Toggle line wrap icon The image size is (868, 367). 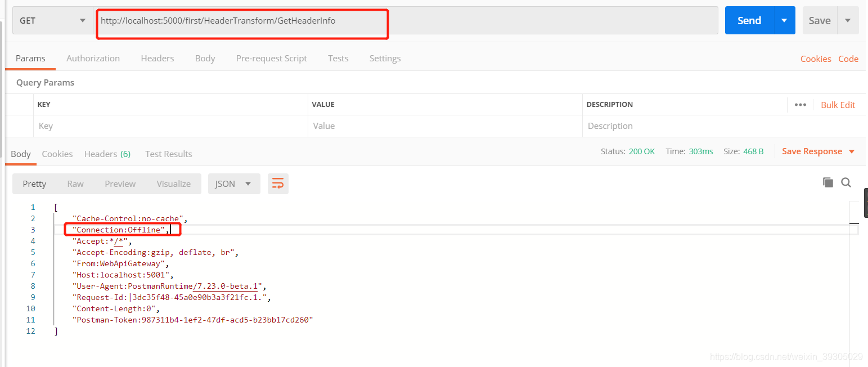tap(278, 184)
